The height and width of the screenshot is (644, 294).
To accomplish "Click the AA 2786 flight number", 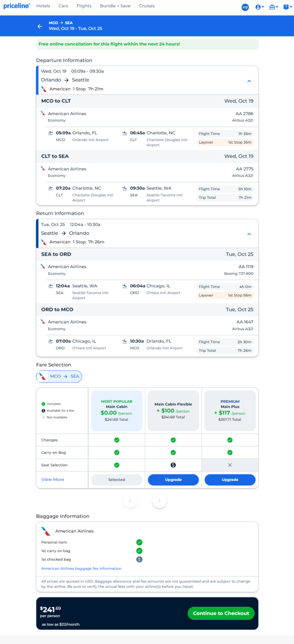I will [244, 114].
